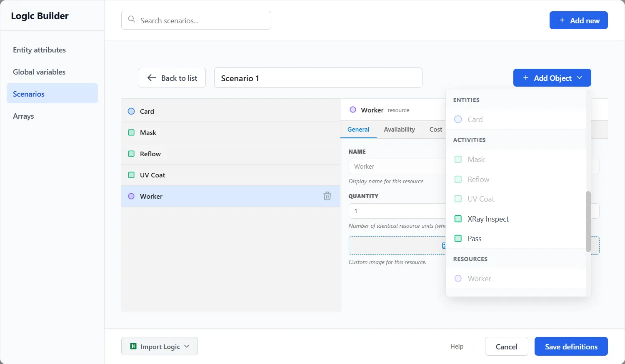625x364 pixels.
Task: Select the Reflow row in object list
Action: [x=231, y=154]
